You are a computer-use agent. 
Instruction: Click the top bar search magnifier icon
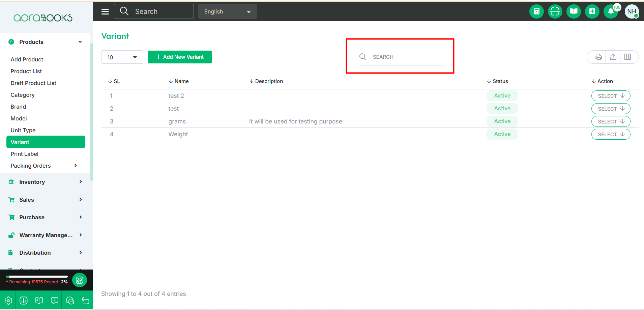click(124, 11)
